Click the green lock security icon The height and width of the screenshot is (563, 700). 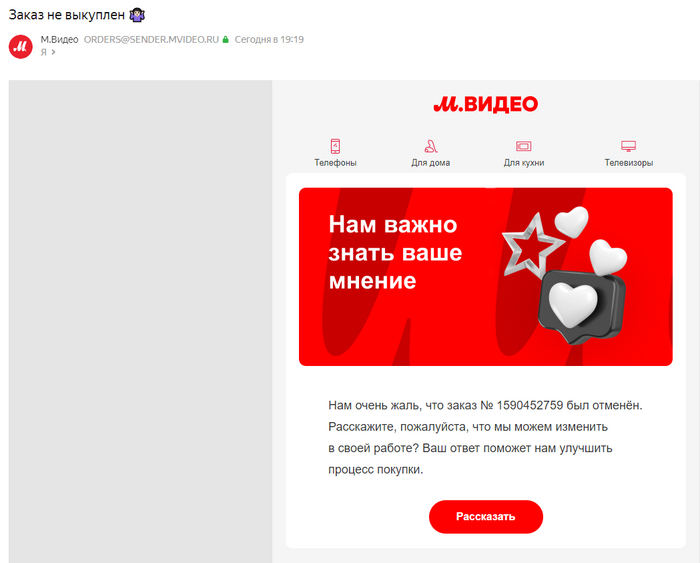[x=225, y=39]
